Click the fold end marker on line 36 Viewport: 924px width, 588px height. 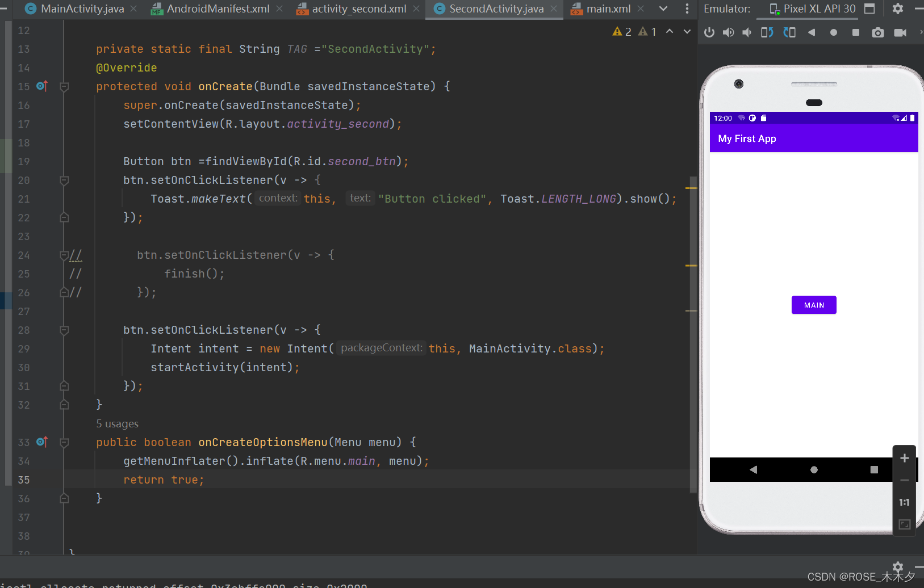coord(64,498)
